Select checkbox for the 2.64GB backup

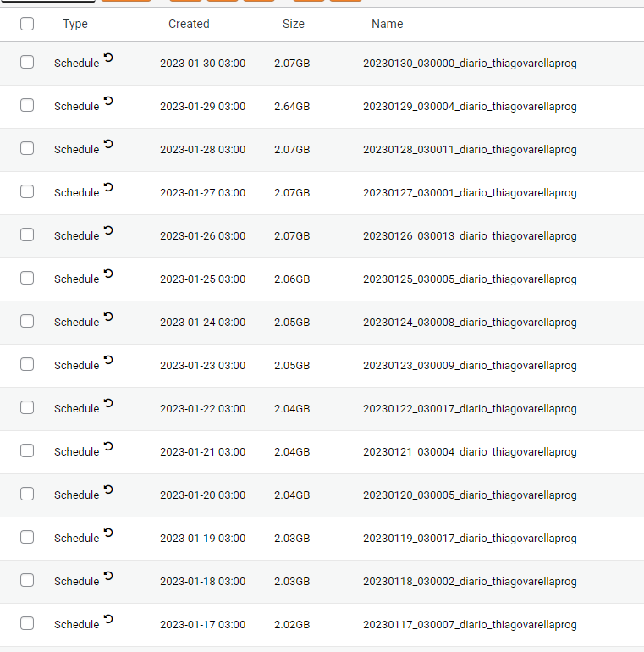click(27, 106)
